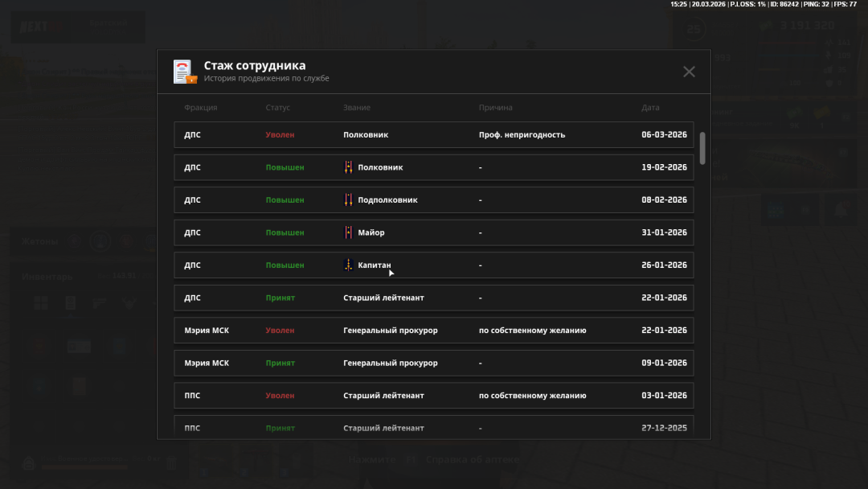Viewport: 868px width, 489px height.
Task: Click Принят status in the 22-01-2026 ДПС row
Action: [280, 298]
